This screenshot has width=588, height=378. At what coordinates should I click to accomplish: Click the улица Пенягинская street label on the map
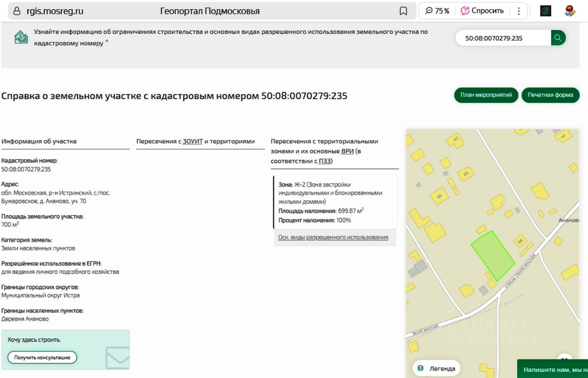tap(520, 272)
